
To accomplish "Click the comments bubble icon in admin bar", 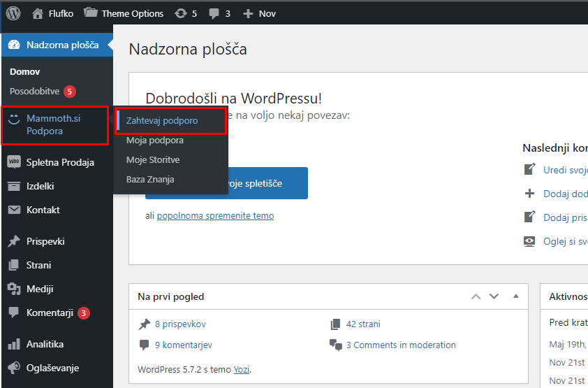I will click(x=214, y=14).
